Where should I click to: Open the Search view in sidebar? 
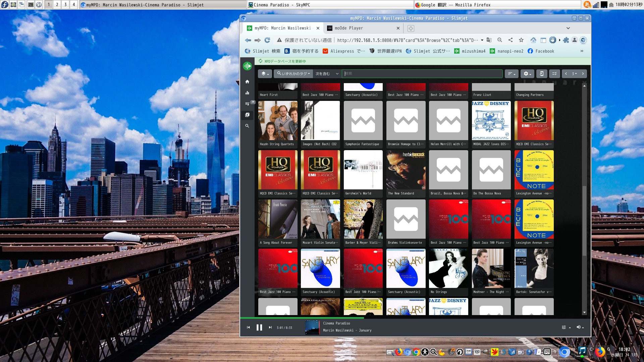pyautogui.click(x=247, y=126)
